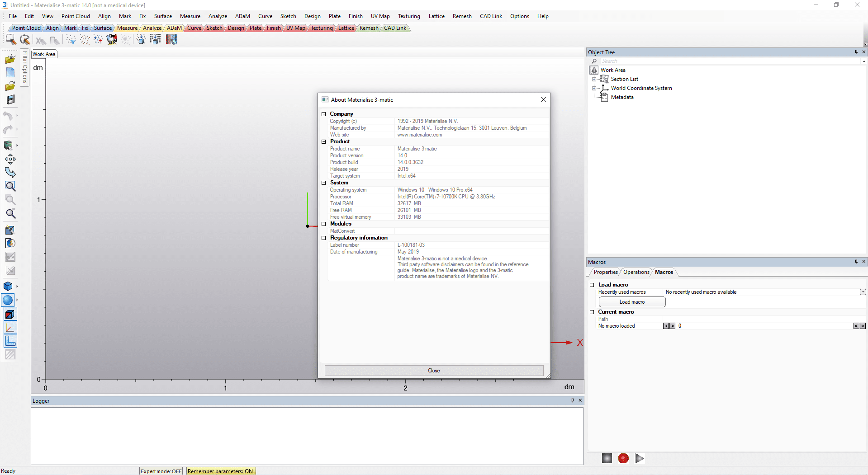Viewport: 868px width, 475px height.
Task: Click the Save project floppy disk icon
Action: coord(10,99)
